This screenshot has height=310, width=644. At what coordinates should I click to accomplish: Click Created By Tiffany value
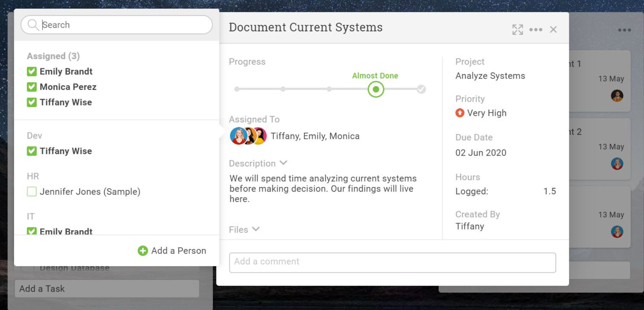(x=470, y=226)
